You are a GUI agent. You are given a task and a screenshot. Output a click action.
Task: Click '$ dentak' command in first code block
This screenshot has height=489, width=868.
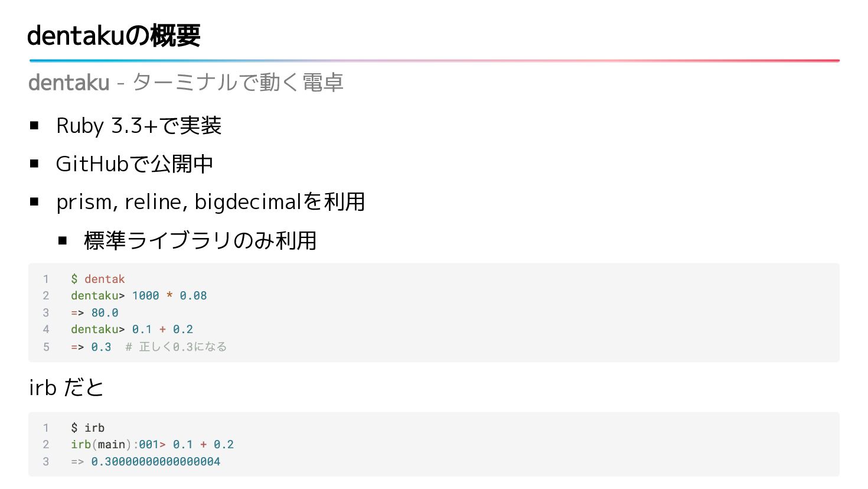[98, 279]
